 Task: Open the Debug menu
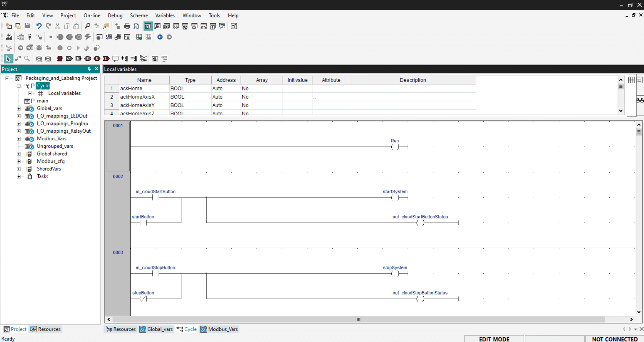click(x=115, y=15)
